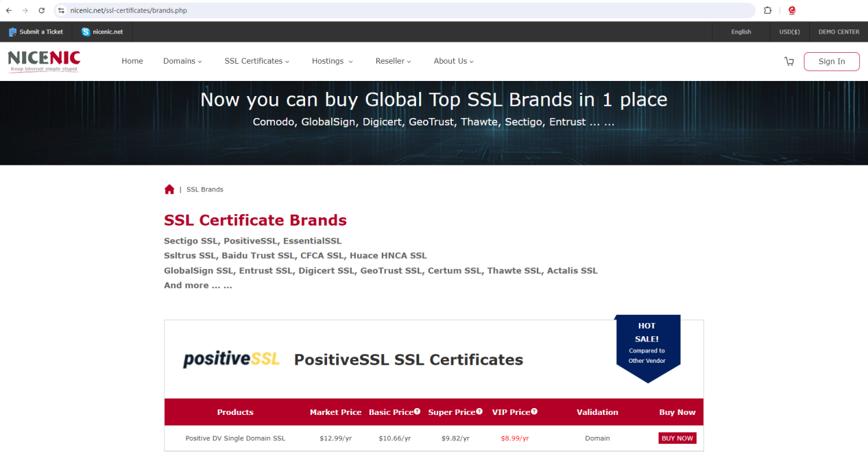
Task: Expand the SSL Certificates menu
Action: (256, 61)
